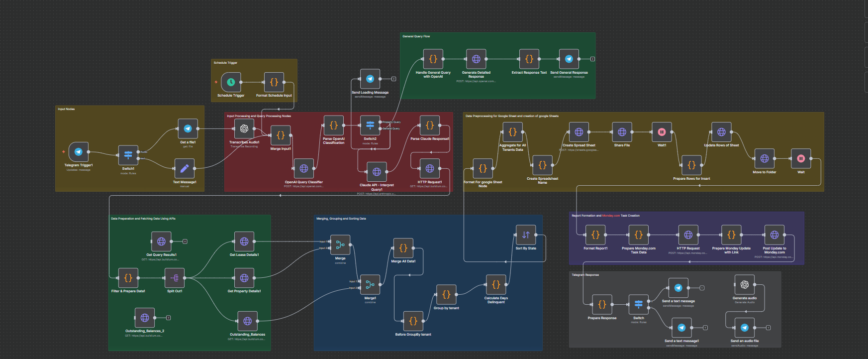Viewport: 868px width, 359px height.
Task: Select the Transcribes Audio1 OpenAI node
Action: tap(244, 128)
